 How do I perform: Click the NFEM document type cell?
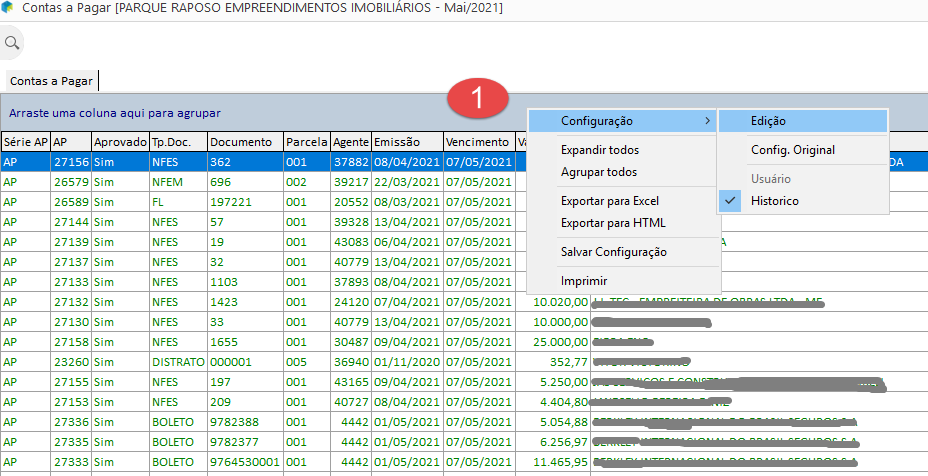click(179, 182)
